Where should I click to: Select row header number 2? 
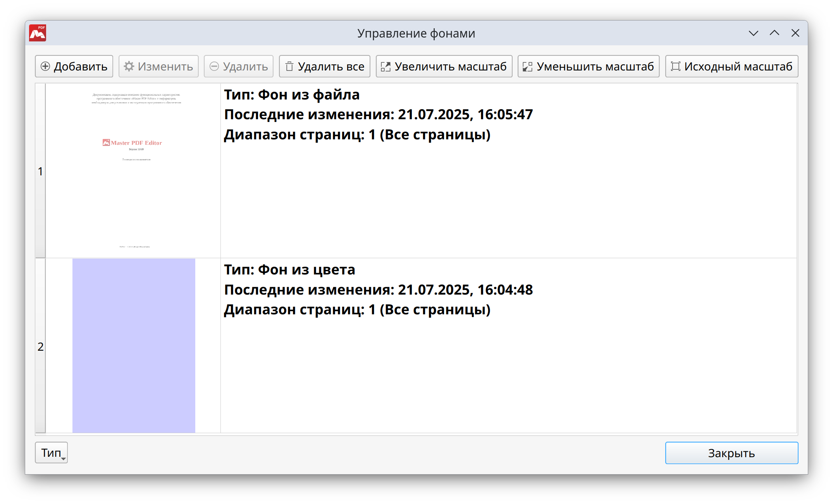[x=40, y=346]
